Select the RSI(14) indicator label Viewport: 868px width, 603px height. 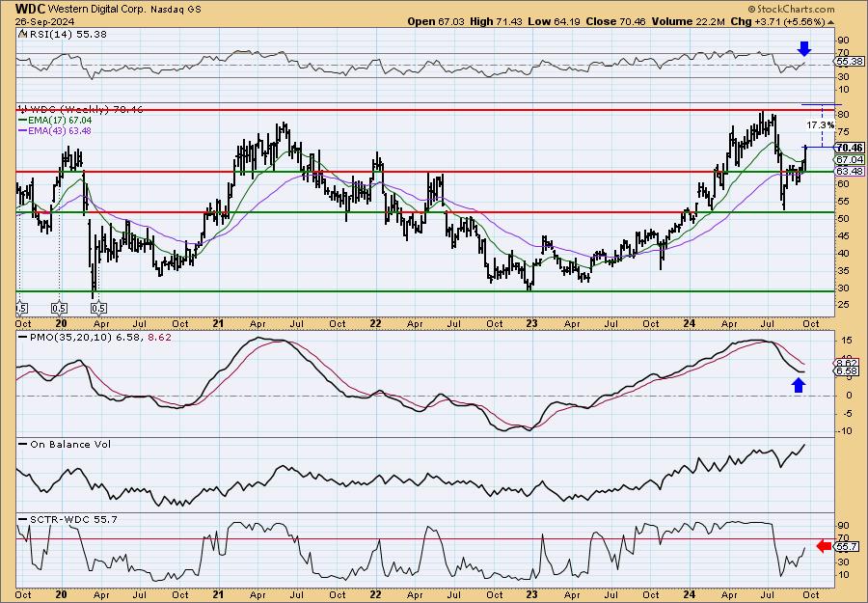(63, 35)
